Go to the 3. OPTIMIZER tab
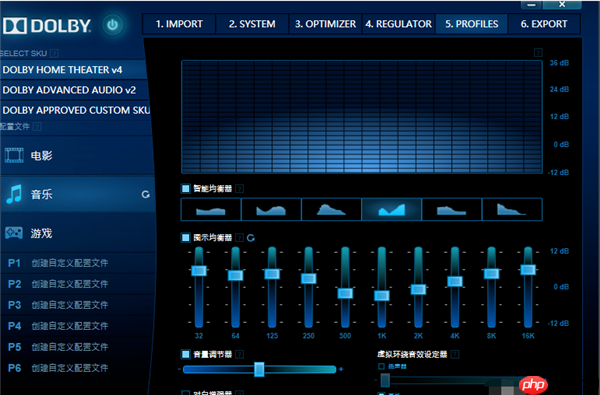The image size is (600, 395). 325,24
